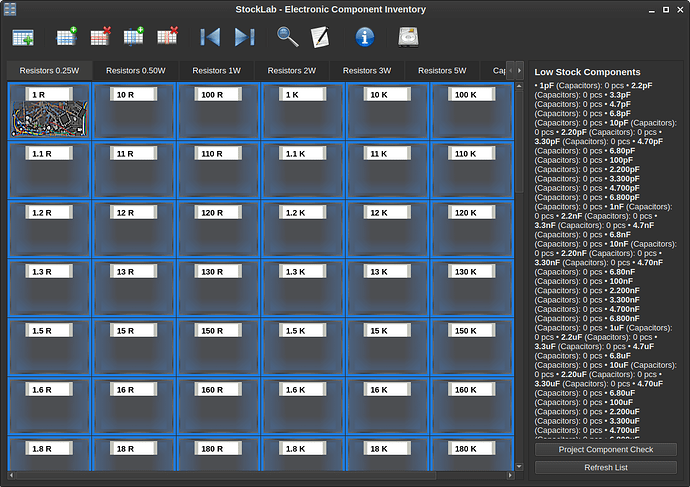Click the add row icon
Image resolution: width=690 pixels, height=487 pixels.
pos(67,38)
